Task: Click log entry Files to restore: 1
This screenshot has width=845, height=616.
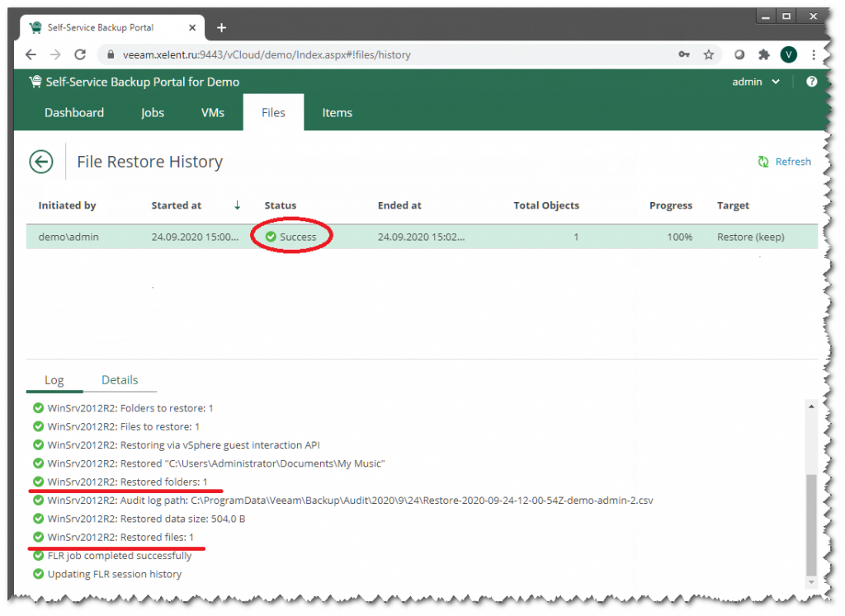Action: (x=124, y=426)
